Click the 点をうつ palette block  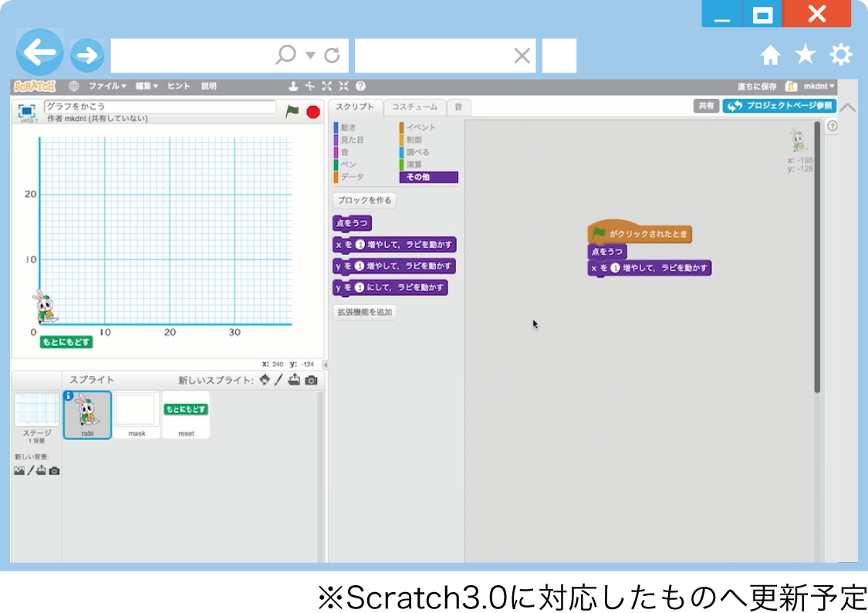[352, 224]
